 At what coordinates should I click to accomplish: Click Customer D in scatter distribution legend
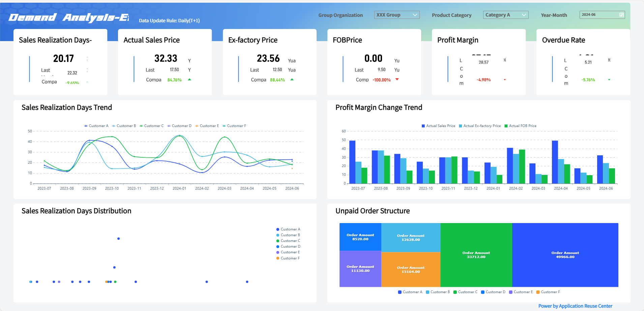click(288, 247)
